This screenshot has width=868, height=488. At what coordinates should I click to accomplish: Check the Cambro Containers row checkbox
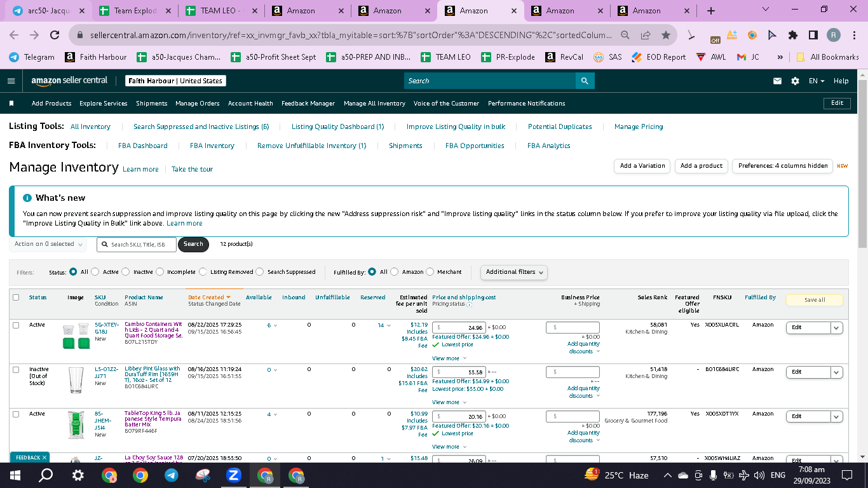click(16, 325)
